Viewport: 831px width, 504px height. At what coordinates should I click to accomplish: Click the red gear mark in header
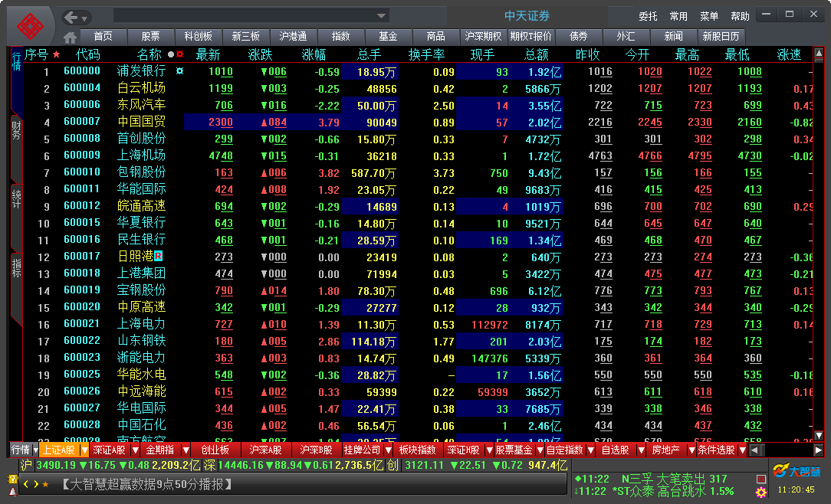[180, 54]
